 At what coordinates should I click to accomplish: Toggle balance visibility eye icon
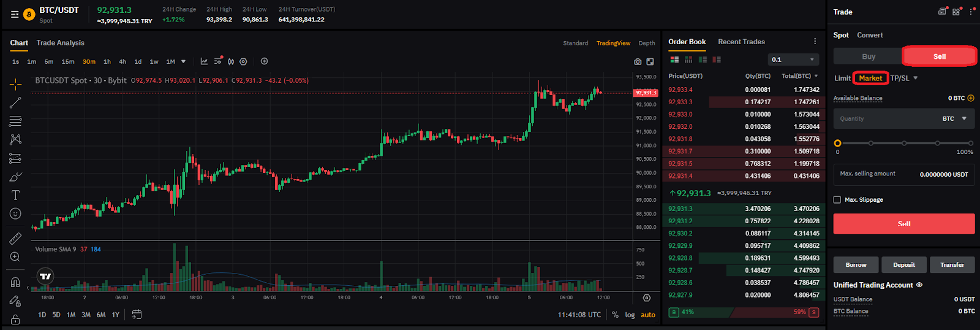[919, 285]
